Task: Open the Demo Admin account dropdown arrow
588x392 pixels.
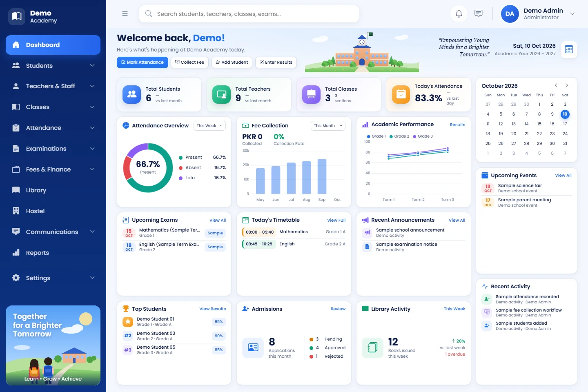Action: pyautogui.click(x=572, y=14)
